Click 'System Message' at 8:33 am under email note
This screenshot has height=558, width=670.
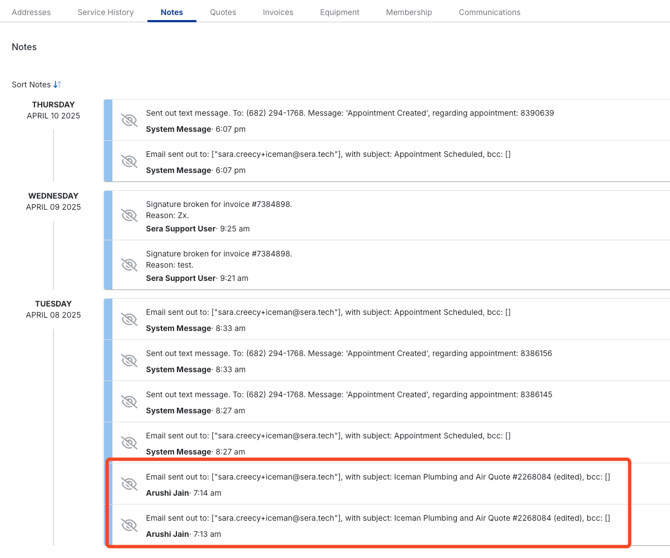pos(178,328)
